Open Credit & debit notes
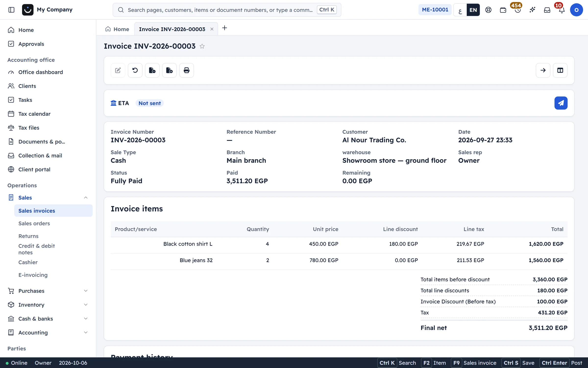This screenshot has height=368, width=588. point(37,249)
